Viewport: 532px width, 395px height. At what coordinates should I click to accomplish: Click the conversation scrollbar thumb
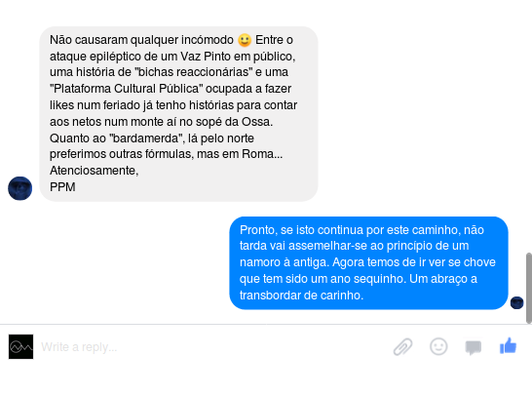(529, 288)
